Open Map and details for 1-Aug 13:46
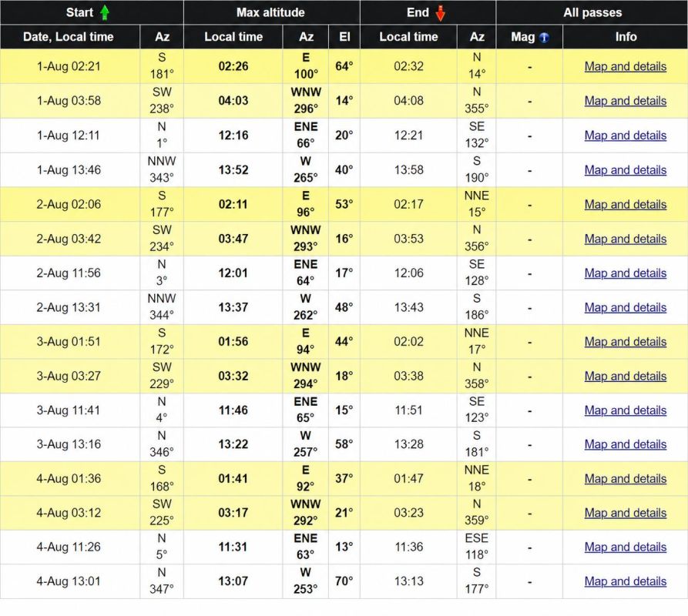The width and height of the screenshot is (688, 616). (626, 169)
